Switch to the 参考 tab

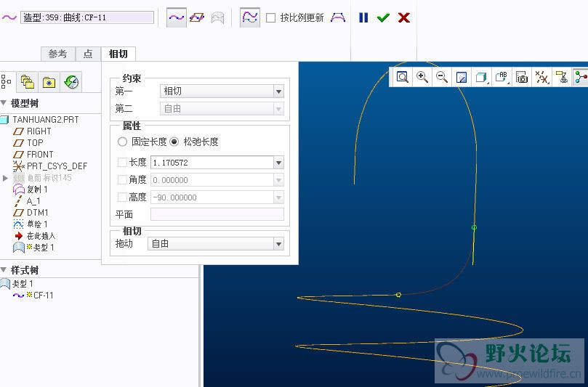[x=57, y=54]
